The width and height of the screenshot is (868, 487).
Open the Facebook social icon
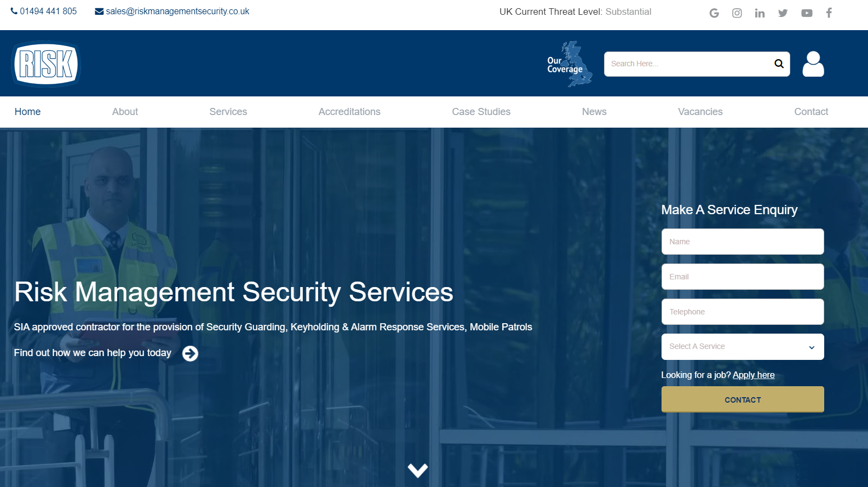[829, 13]
